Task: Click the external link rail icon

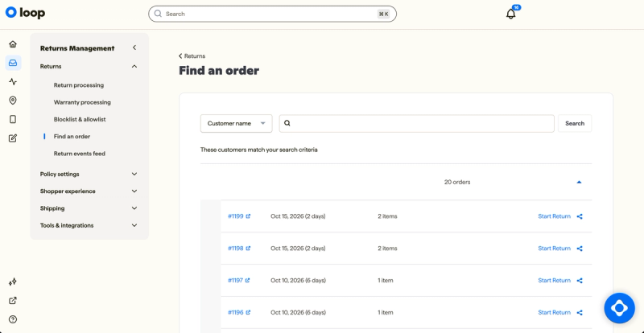Action: (x=13, y=301)
